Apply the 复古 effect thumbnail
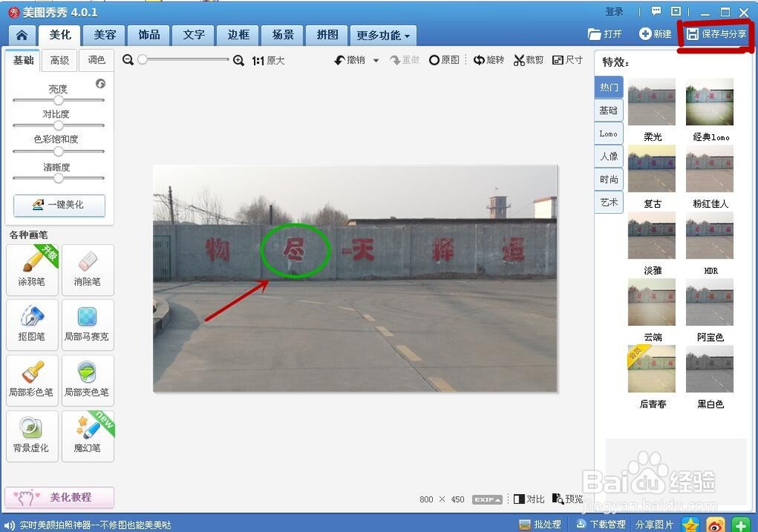758x532 pixels. [x=652, y=169]
